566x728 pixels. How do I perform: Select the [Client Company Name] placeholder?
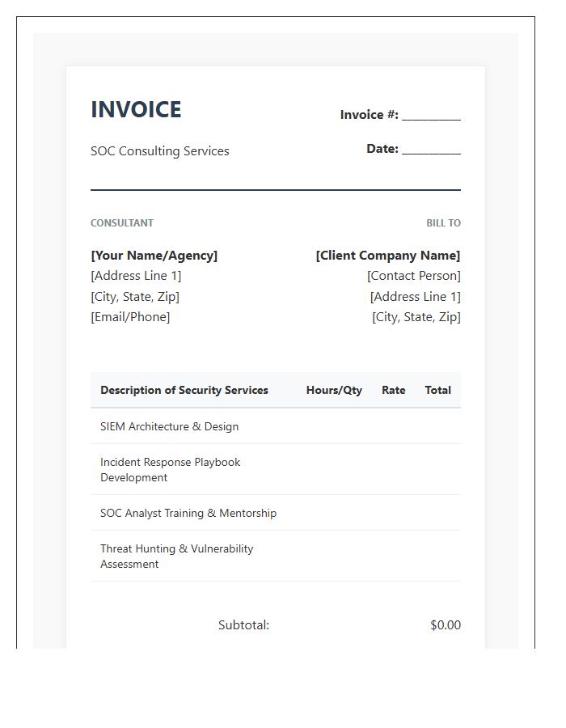pos(388,256)
